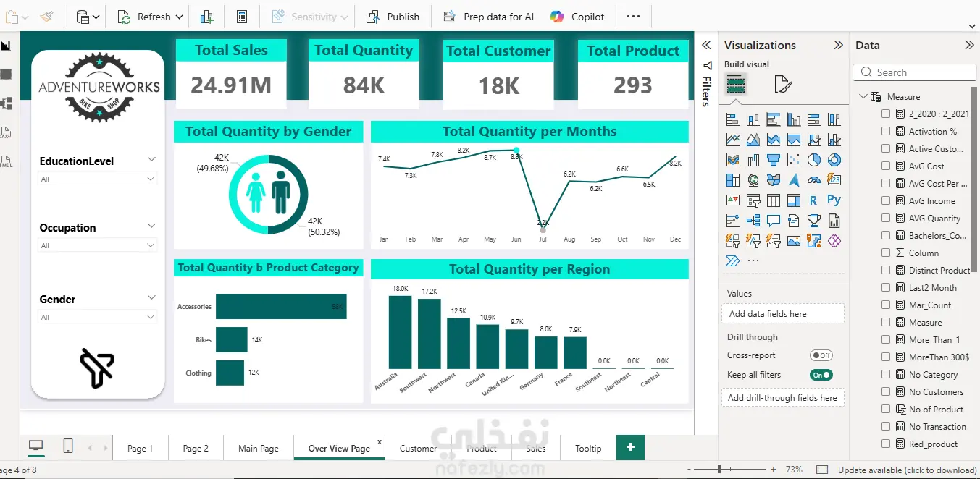Adjust the zoom slider
980x479 pixels.
tap(719, 470)
